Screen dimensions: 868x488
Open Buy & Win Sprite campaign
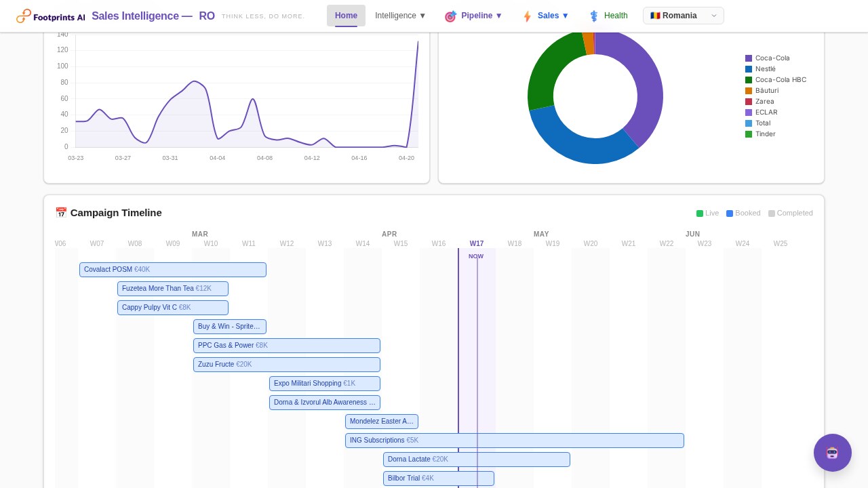(230, 327)
